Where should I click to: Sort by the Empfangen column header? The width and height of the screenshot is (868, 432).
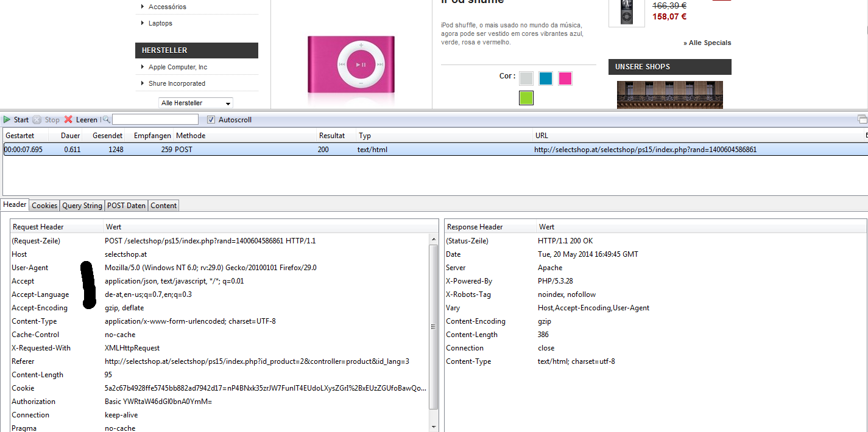click(x=149, y=136)
